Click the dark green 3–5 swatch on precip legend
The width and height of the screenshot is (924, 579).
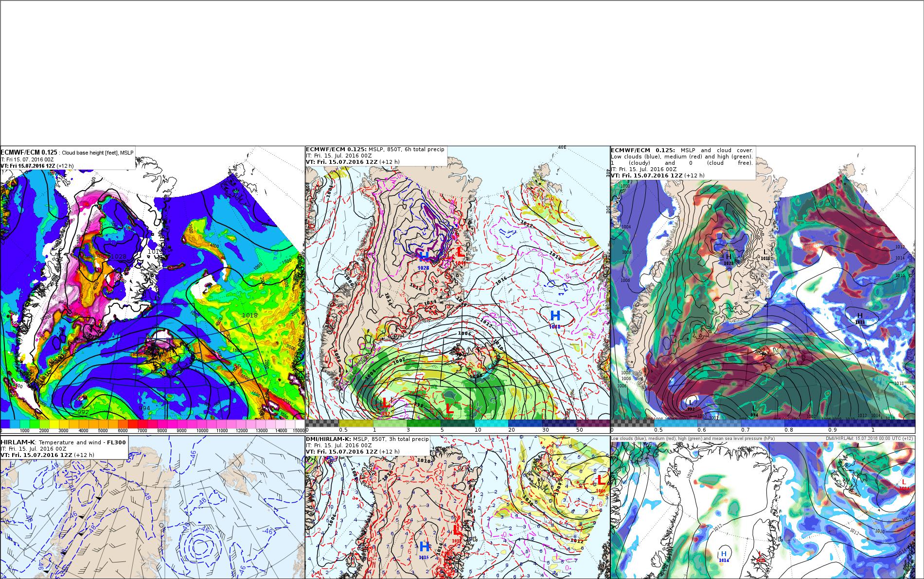pyautogui.click(x=424, y=423)
